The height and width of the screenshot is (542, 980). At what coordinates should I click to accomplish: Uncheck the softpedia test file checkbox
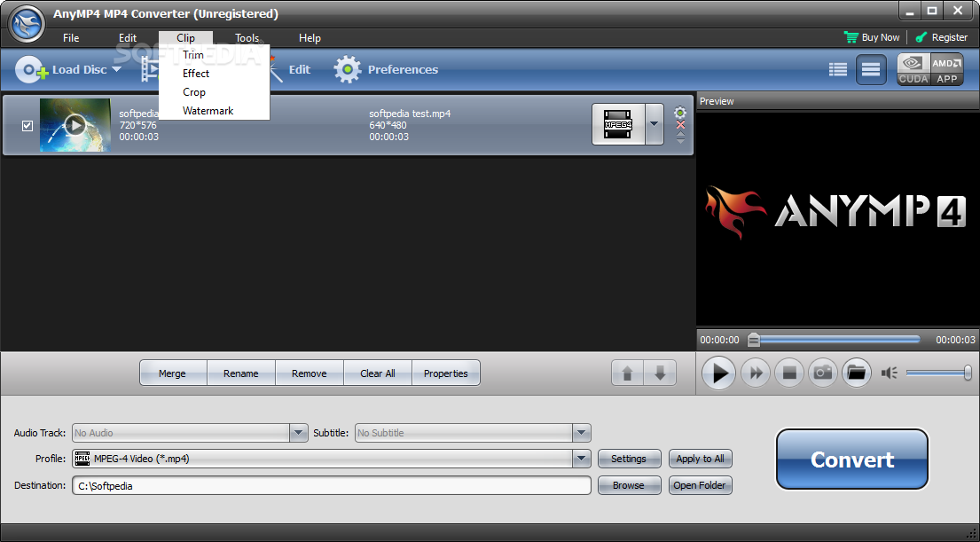(x=27, y=126)
